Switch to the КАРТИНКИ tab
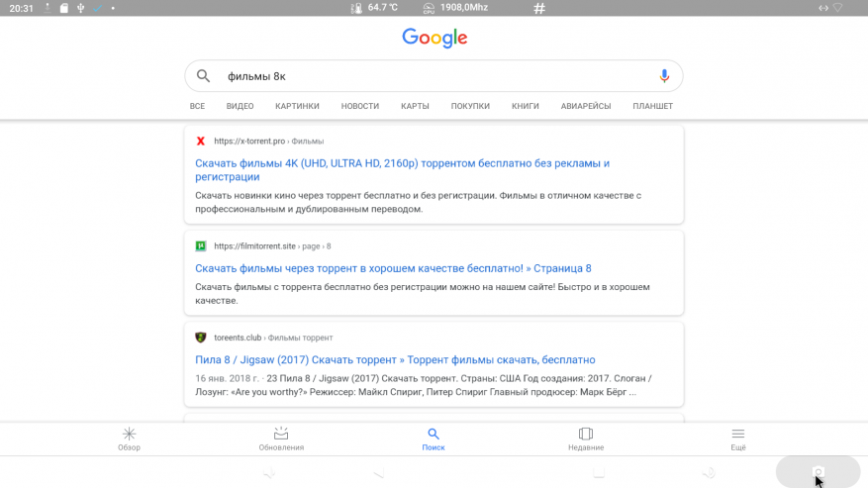 [x=297, y=106]
